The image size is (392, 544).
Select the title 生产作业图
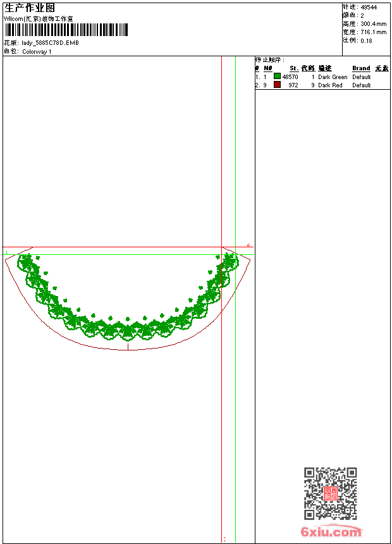click(30, 8)
